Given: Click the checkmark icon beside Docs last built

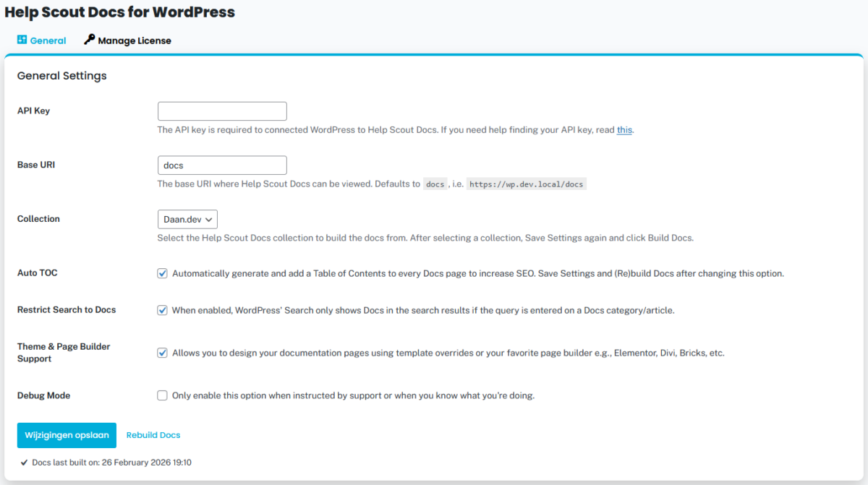Looking at the screenshot, I should (x=25, y=463).
